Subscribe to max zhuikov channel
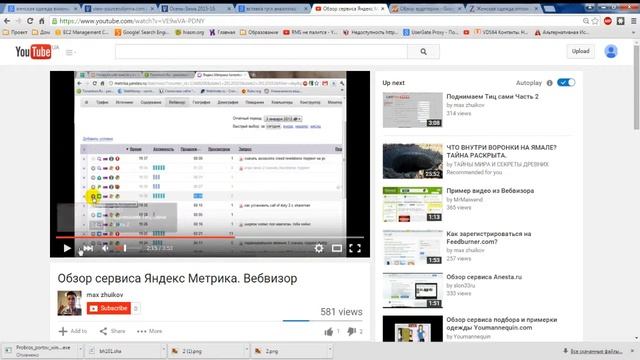This screenshot has width=640, height=360. pyautogui.click(x=109, y=308)
